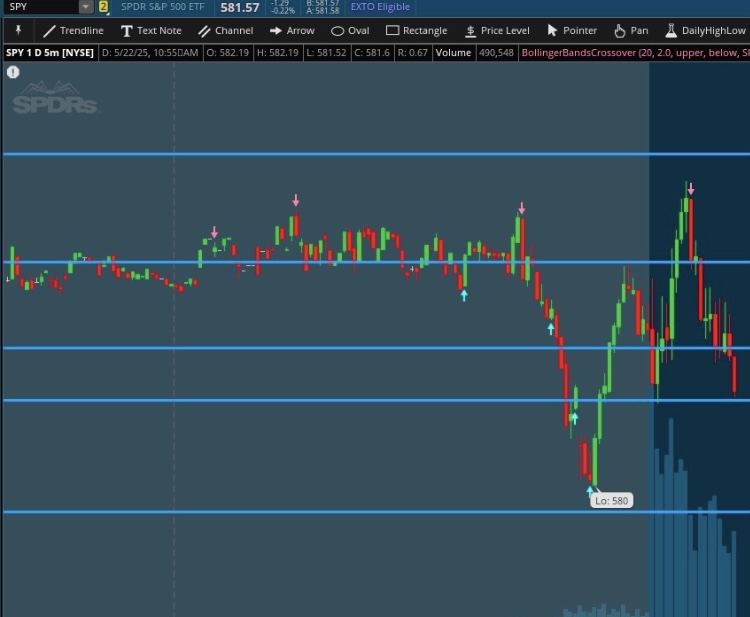Image resolution: width=750 pixels, height=617 pixels.
Task: Click the low price L: 581.52
Action: (326, 53)
